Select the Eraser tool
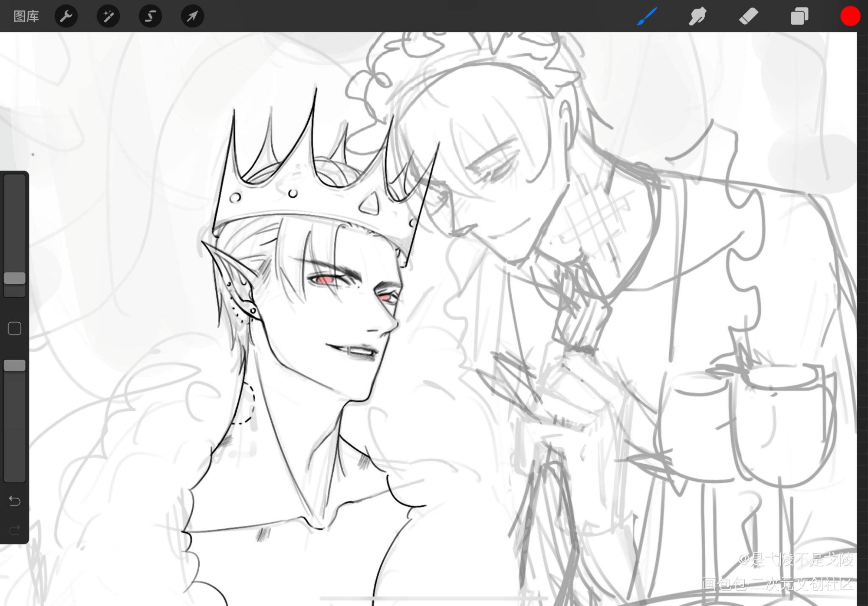The height and width of the screenshot is (606, 868). point(749,16)
